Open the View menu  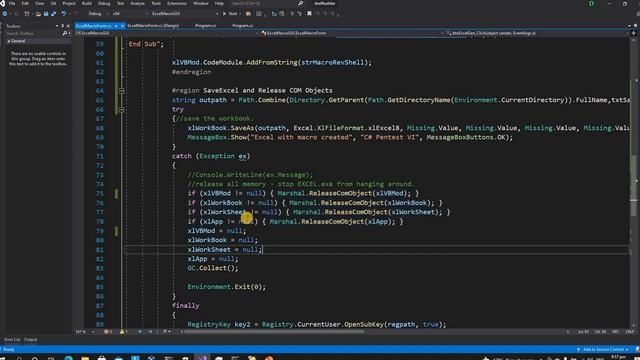40,3
